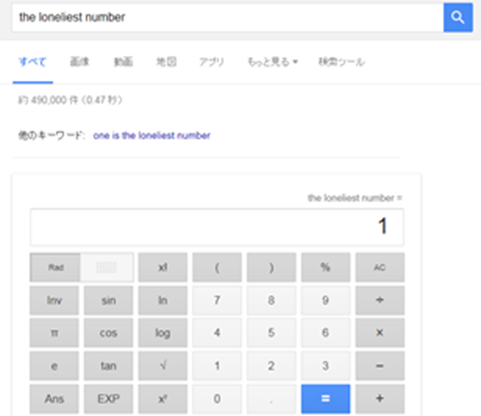Image resolution: width=481 pixels, height=416 pixels.
Task: Click digit 2 on calculator
Action: click(x=271, y=366)
